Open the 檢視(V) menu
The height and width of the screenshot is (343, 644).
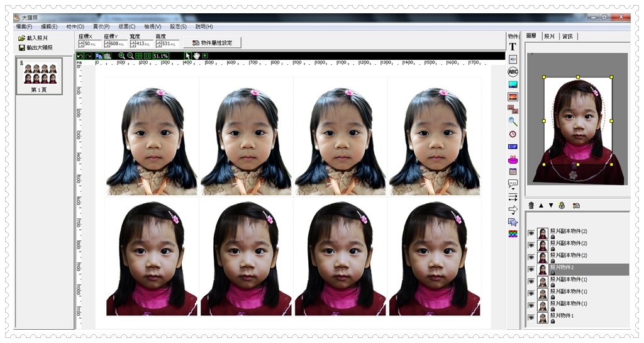[152, 26]
